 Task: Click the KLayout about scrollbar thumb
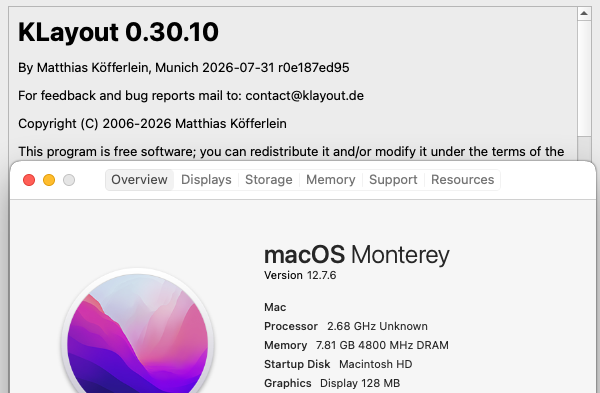pyautogui.click(x=584, y=78)
